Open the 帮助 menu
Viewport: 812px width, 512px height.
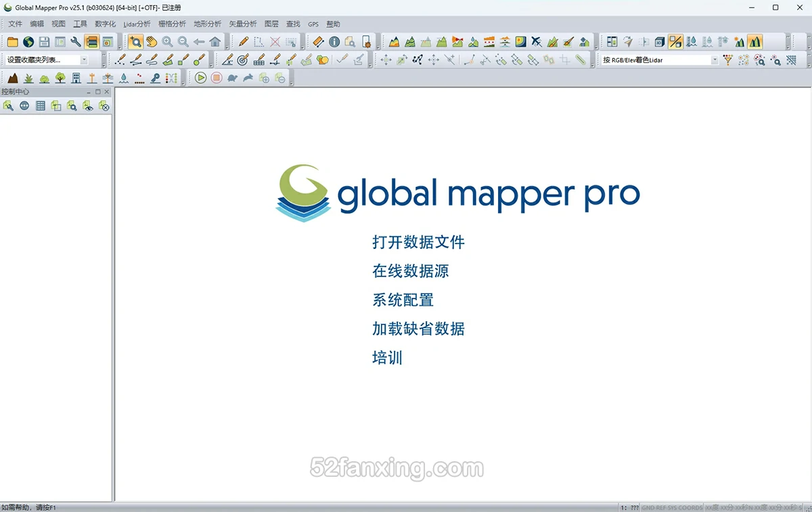pyautogui.click(x=333, y=24)
